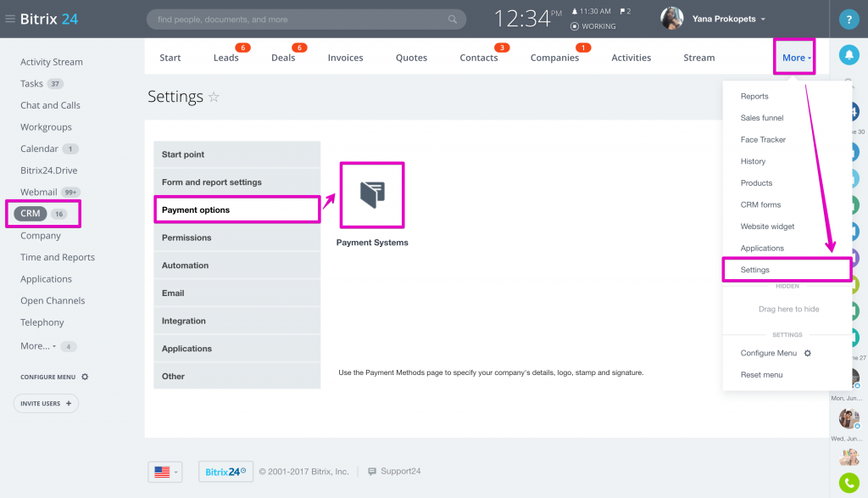Open the Start tab
This screenshot has height=498, width=868.
click(x=170, y=58)
